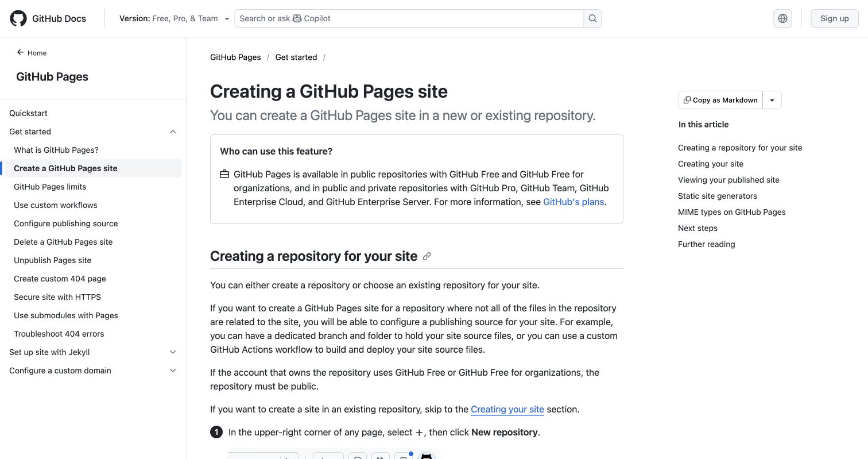Screen dimensions: 868x459
Task: Open the language globe menu
Action: pos(782,18)
